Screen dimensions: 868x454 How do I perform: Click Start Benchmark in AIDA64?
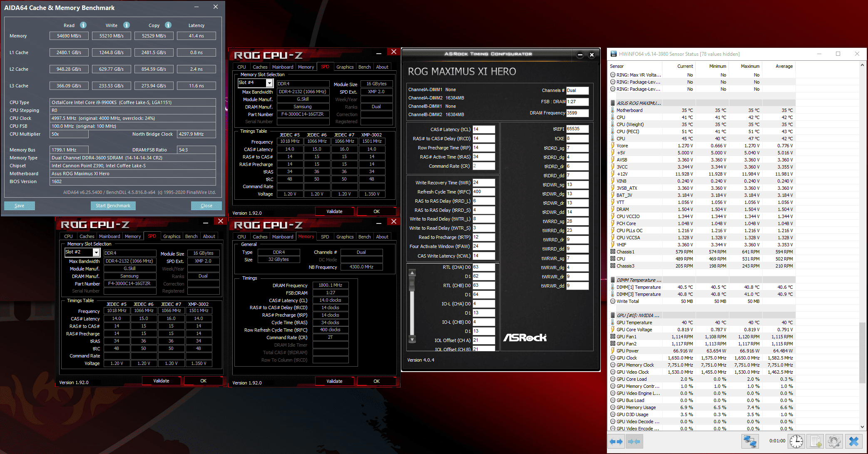[113, 206]
